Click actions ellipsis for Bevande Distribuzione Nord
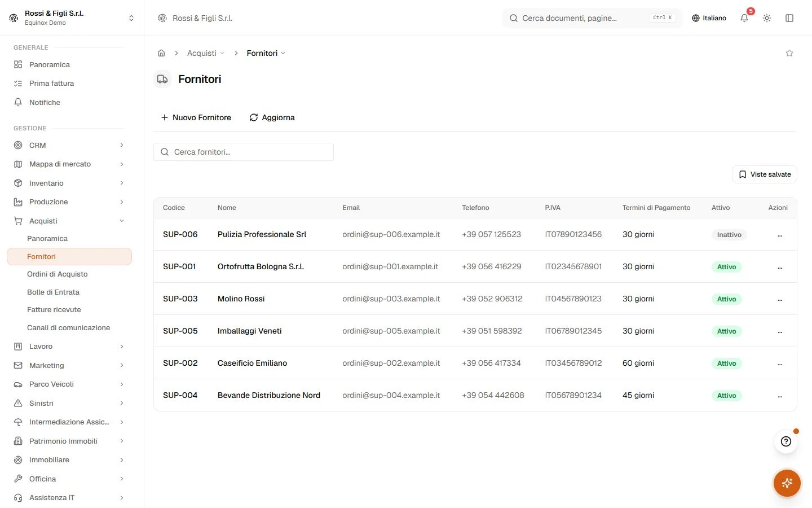The width and height of the screenshot is (812, 508). pyautogui.click(x=780, y=396)
